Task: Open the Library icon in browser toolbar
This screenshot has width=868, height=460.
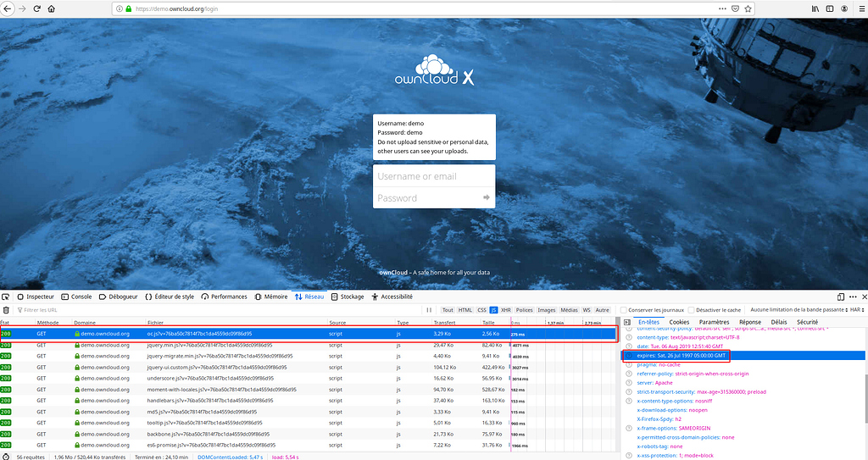Action: 815,8
